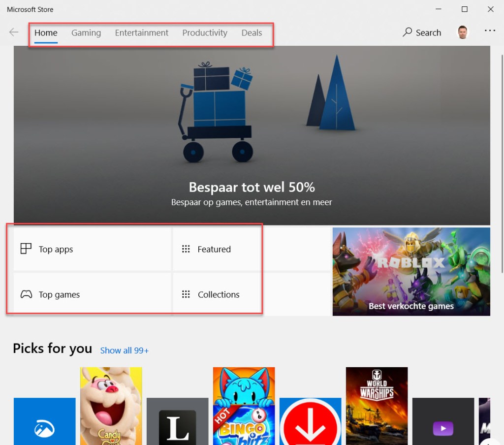This screenshot has height=445, width=504.
Task: Open the Roblox Best verkochte games banner
Action: 411,271
